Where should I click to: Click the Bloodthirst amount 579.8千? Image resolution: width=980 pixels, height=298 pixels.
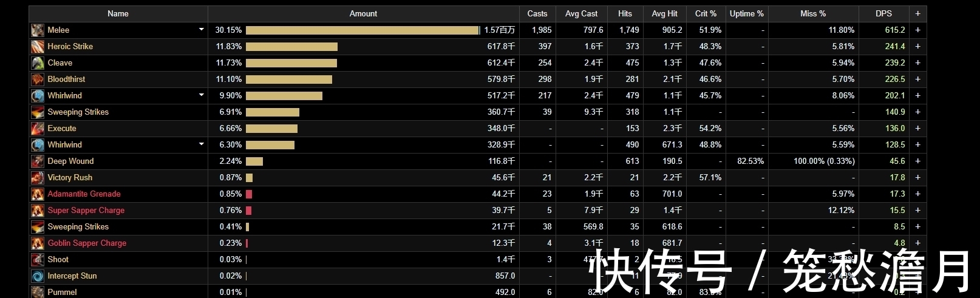pyautogui.click(x=501, y=79)
